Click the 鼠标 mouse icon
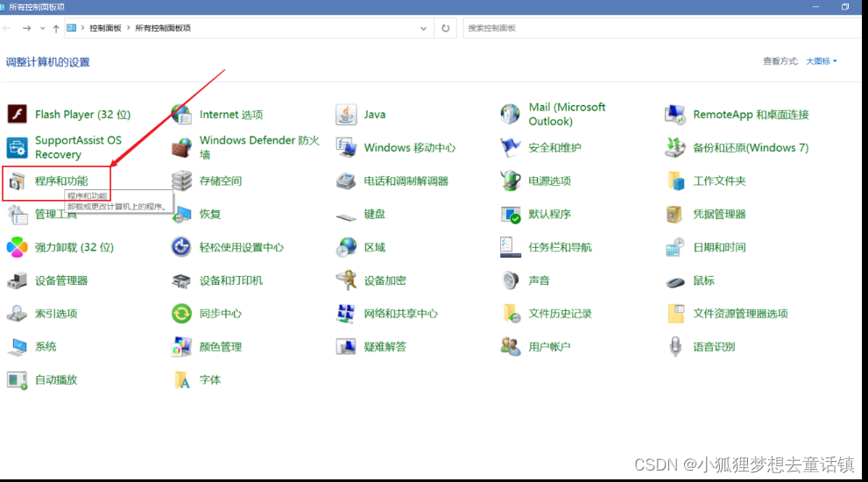This screenshot has width=868, height=482. coord(674,281)
